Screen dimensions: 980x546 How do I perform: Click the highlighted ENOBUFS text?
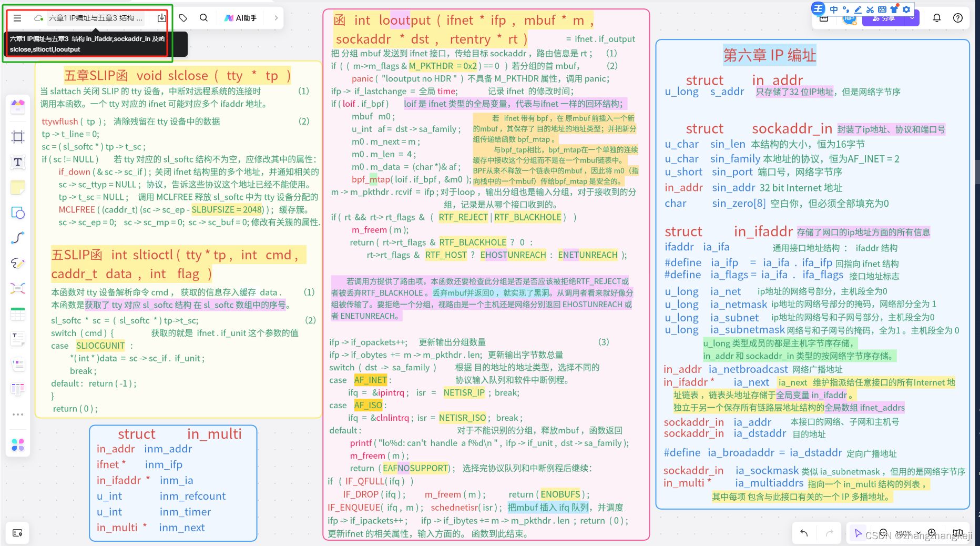click(x=560, y=494)
